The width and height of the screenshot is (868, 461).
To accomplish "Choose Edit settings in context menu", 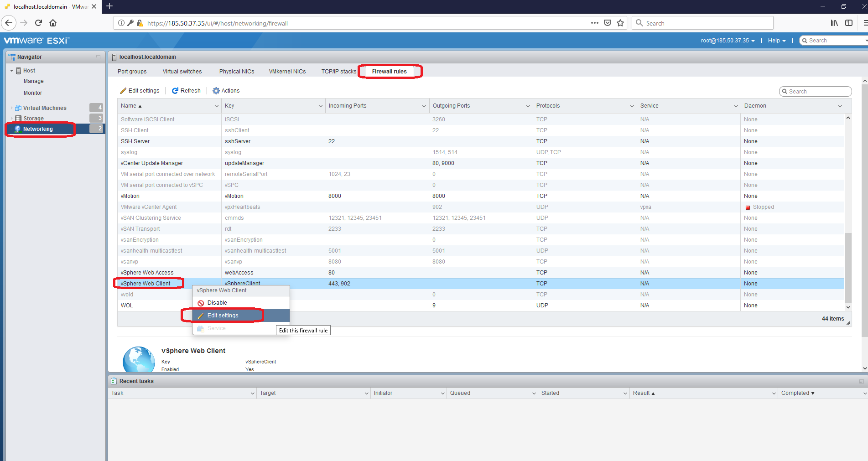I will coord(241,316).
